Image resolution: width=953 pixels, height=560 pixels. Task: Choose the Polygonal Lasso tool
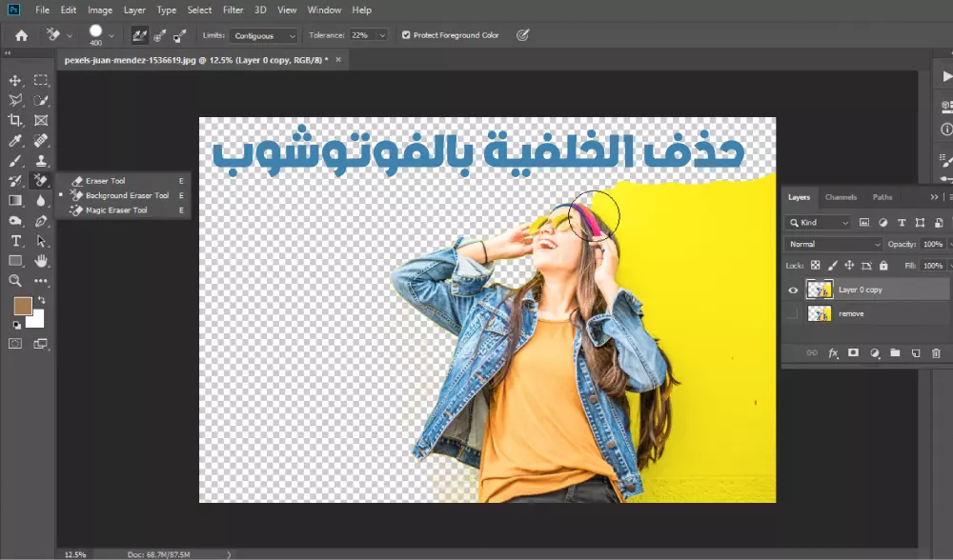coord(15,100)
